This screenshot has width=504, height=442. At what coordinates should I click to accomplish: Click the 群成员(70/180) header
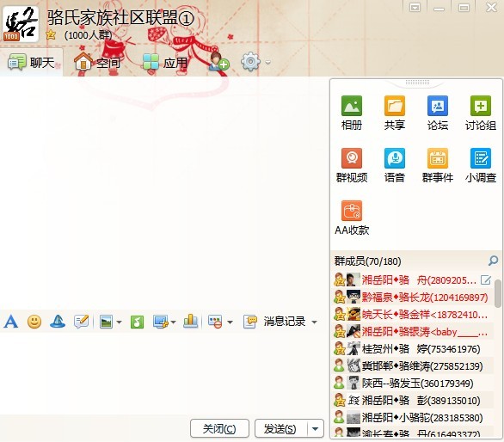pos(367,261)
